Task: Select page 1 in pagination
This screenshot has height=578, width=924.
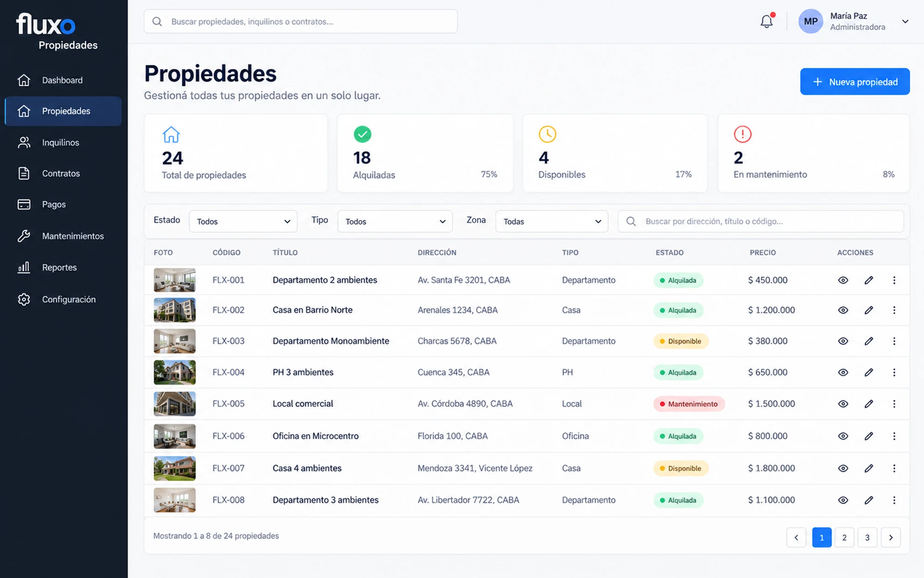Action: (821, 537)
